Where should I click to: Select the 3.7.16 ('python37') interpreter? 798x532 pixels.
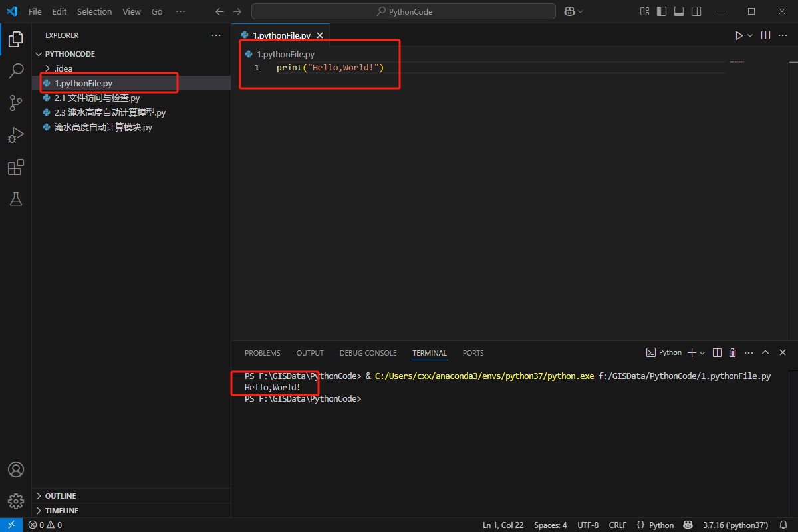point(735,525)
